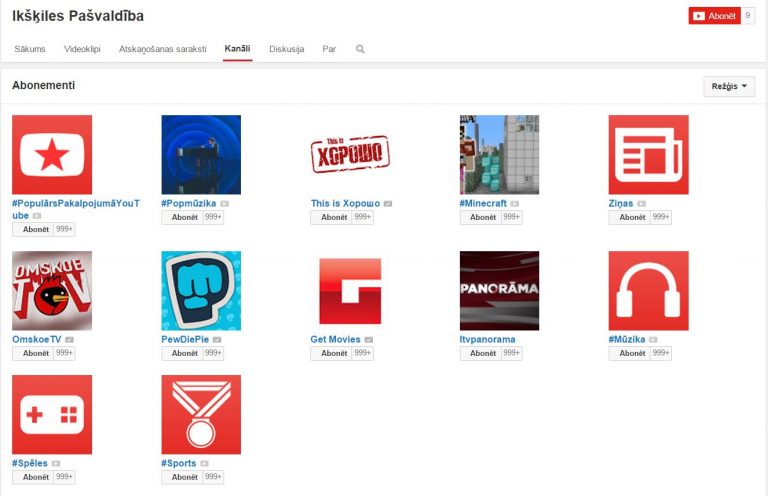Click Abonēt under #Popmūzika
The image size is (768, 496).
click(183, 217)
